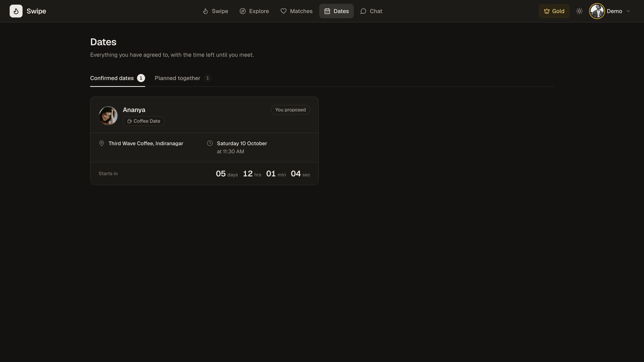
Task: Click the Gold upgrade button
Action: [x=554, y=11]
